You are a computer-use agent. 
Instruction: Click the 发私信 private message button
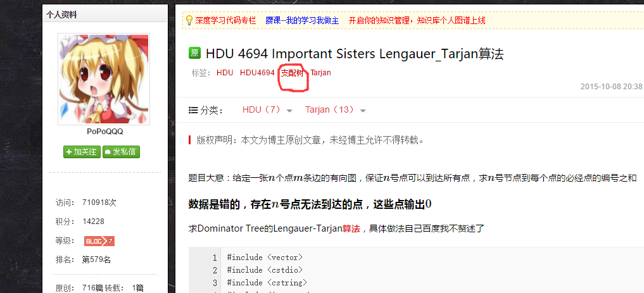(121, 152)
